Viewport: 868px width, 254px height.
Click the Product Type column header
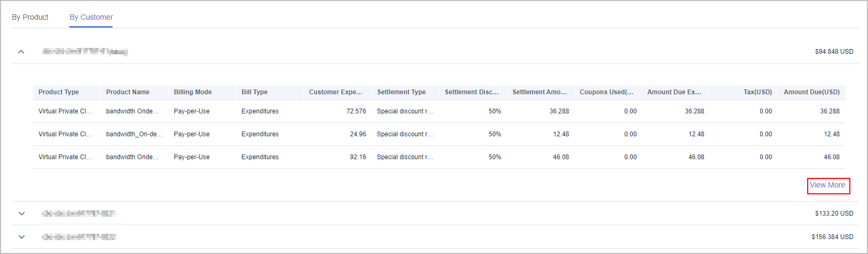coord(59,92)
